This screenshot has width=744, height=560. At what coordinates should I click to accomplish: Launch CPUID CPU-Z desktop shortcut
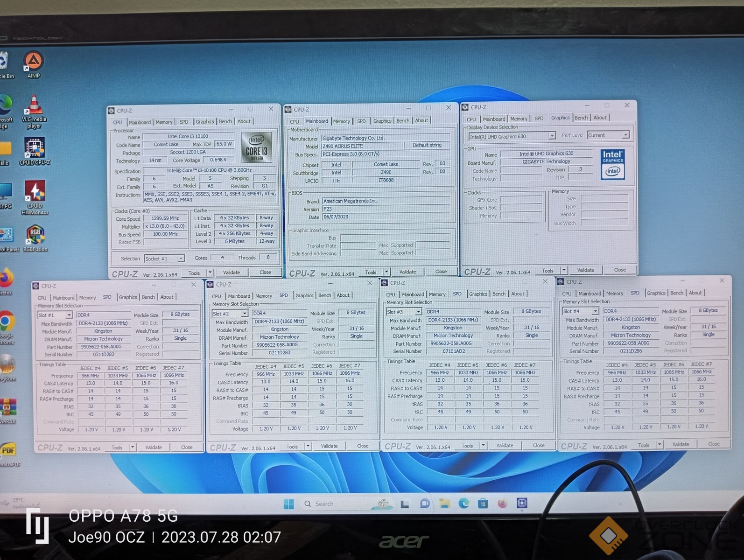tap(35, 151)
